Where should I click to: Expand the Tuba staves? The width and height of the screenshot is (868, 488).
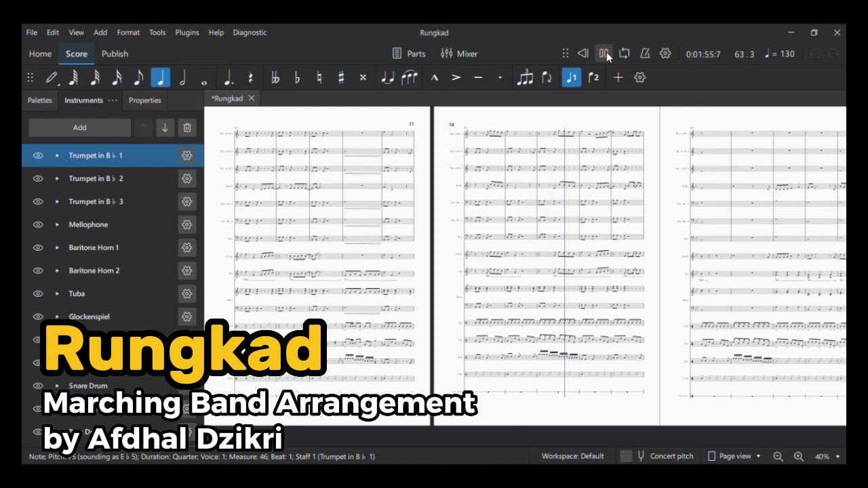[x=57, y=293]
